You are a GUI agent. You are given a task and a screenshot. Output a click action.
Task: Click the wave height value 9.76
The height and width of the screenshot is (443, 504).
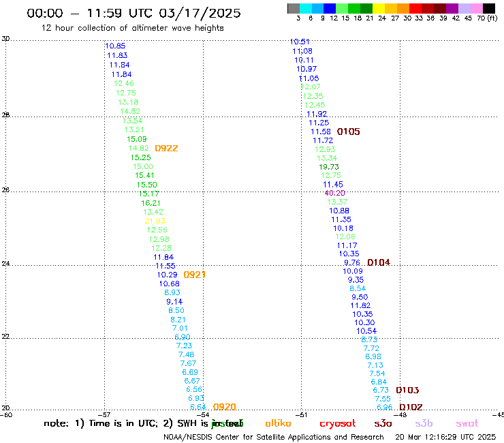351,263
